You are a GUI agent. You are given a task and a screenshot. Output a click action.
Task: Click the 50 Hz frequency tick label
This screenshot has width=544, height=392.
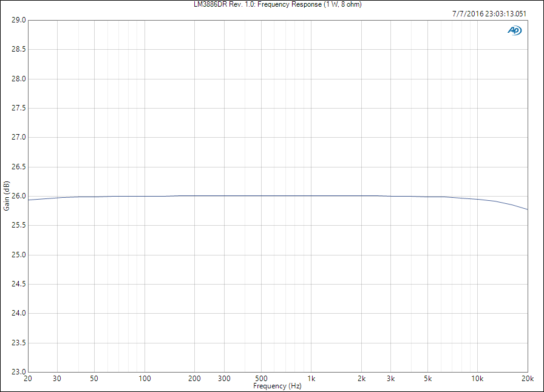(x=94, y=379)
